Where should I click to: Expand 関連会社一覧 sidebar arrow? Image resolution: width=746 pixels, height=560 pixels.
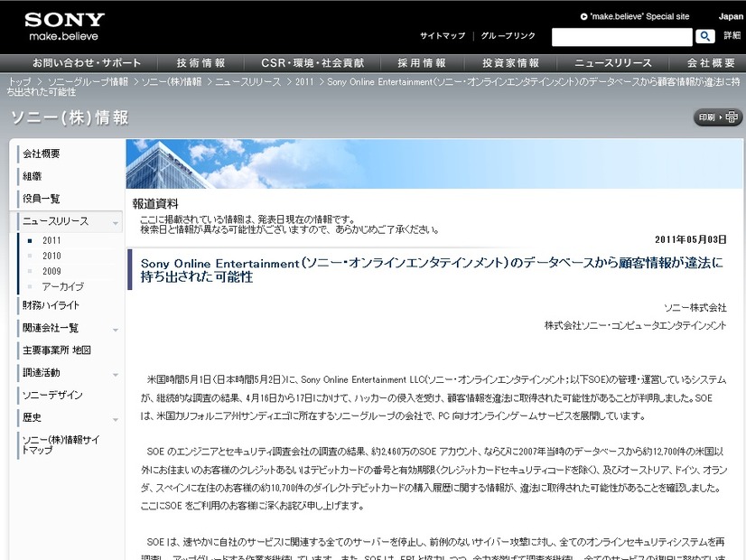click(x=115, y=330)
